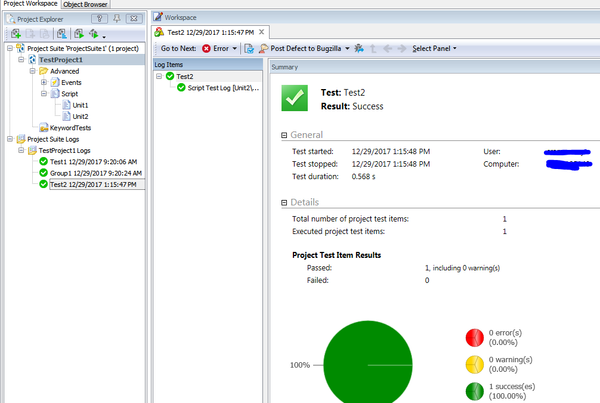
Task: Open the Select Panel dropdown
Action: point(438,48)
